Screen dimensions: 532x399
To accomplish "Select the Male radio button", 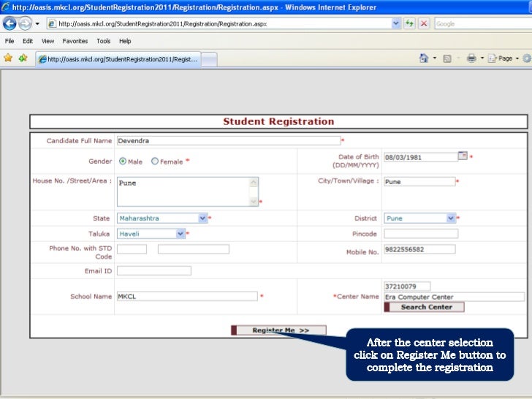I will click(x=123, y=161).
